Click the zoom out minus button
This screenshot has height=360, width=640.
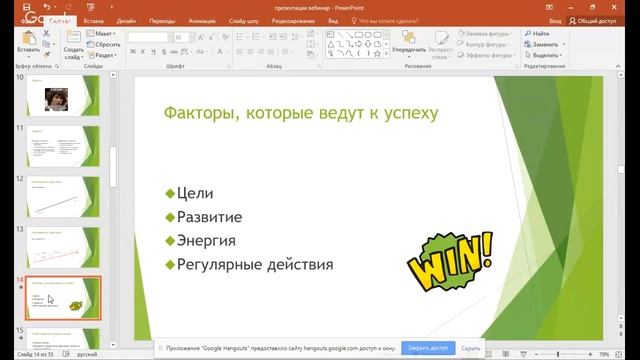[536, 354]
